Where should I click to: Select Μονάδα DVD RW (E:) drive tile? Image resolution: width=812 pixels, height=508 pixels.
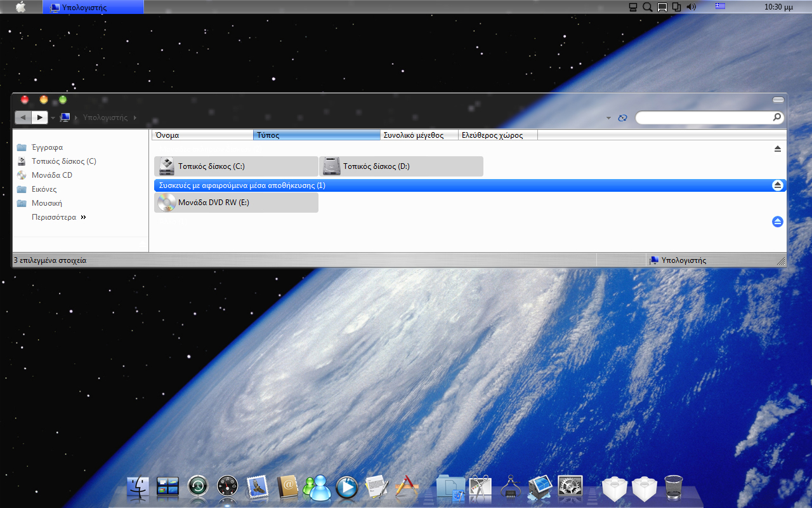[236, 203]
